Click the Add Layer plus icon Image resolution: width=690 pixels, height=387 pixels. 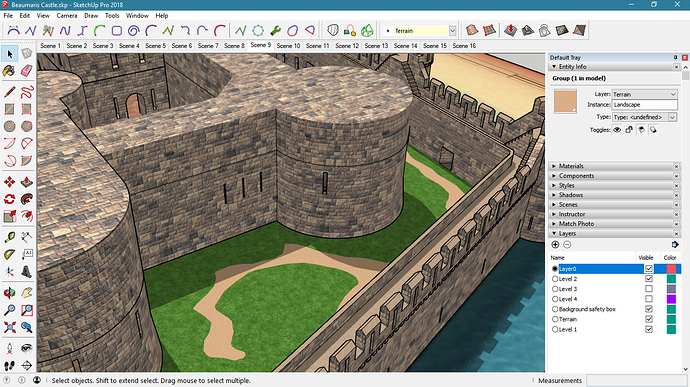[x=555, y=245]
